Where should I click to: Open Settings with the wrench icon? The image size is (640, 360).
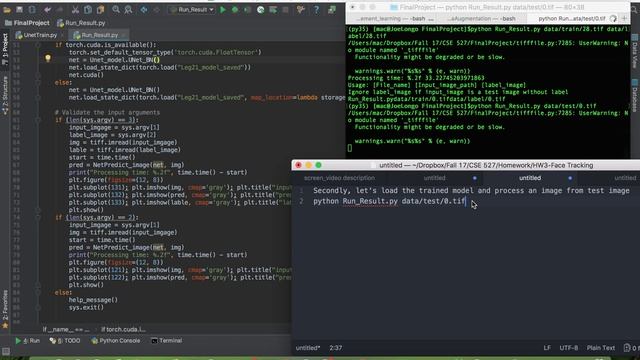coord(301,9)
